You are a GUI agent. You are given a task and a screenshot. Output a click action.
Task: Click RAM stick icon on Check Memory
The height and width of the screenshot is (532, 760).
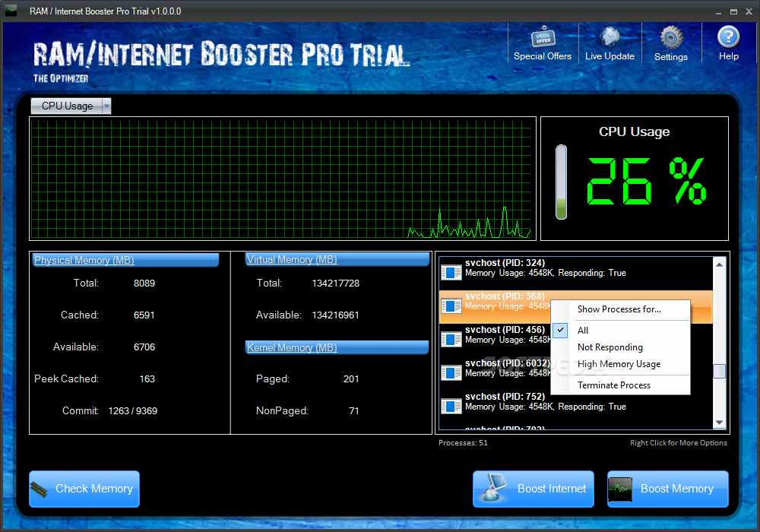(x=40, y=490)
